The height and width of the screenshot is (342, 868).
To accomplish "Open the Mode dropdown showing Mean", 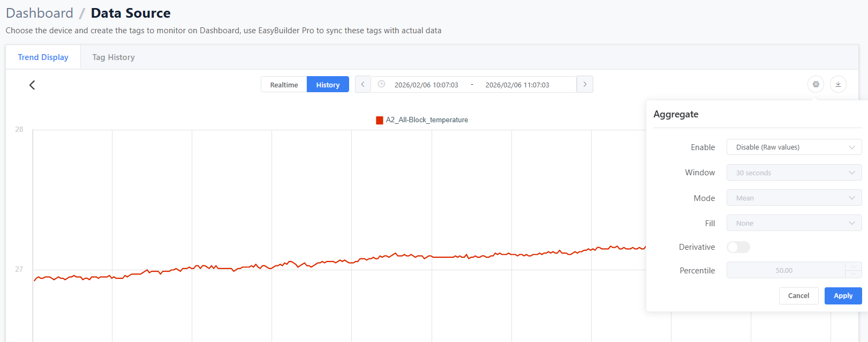I will (794, 198).
